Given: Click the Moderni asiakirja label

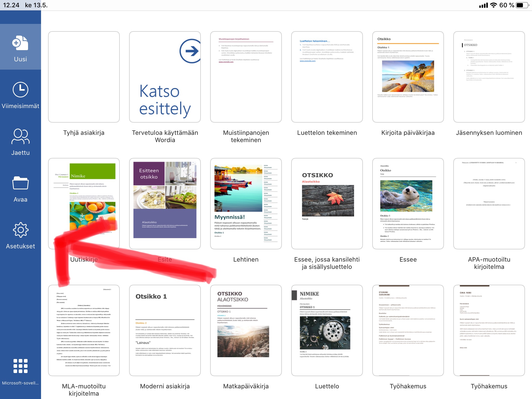Looking at the screenshot, I should 165,386.
